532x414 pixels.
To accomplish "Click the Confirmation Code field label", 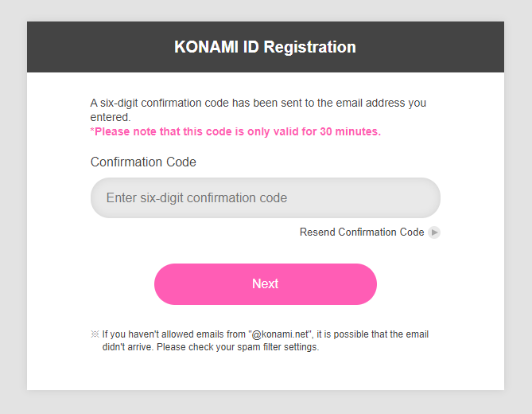I will coord(143,162).
